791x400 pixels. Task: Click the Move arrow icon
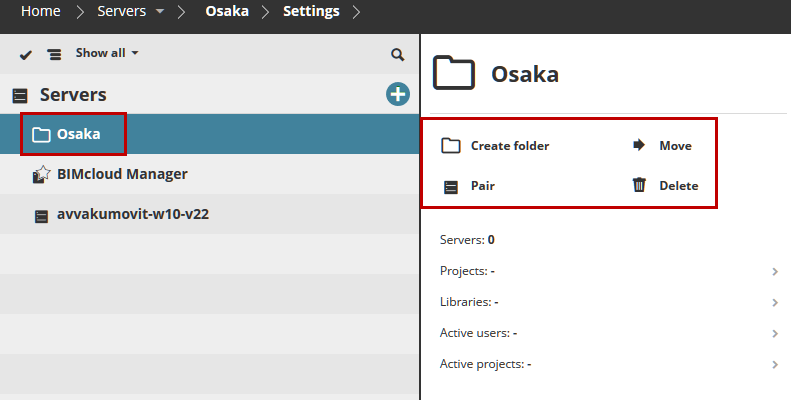pyautogui.click(x=639, y=146)
